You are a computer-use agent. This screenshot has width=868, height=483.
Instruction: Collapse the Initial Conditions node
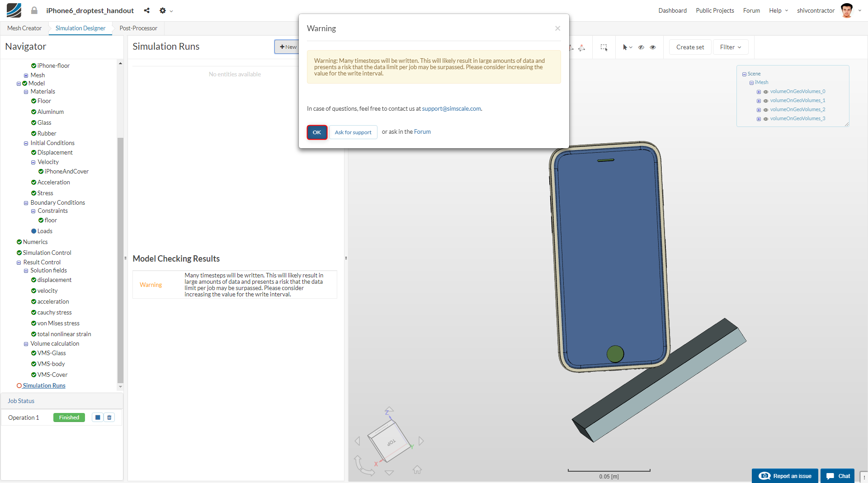tap(26, 143)
